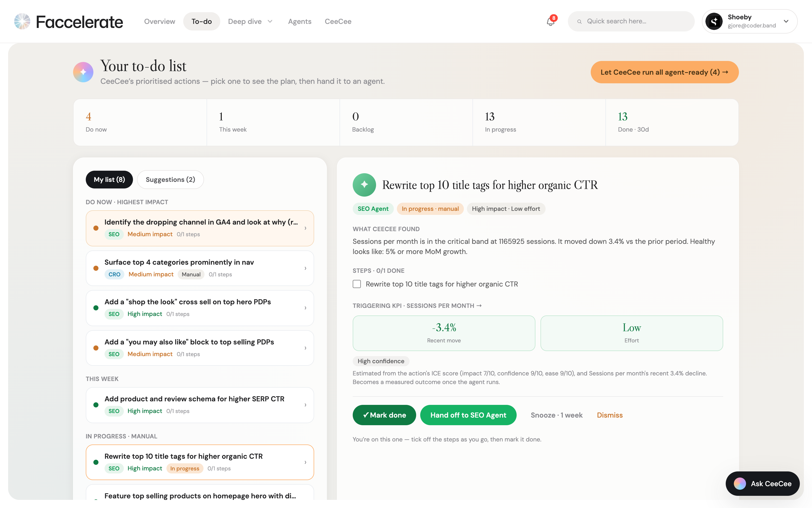Open the Agents page
812x508 pixels.
(300, 22)
